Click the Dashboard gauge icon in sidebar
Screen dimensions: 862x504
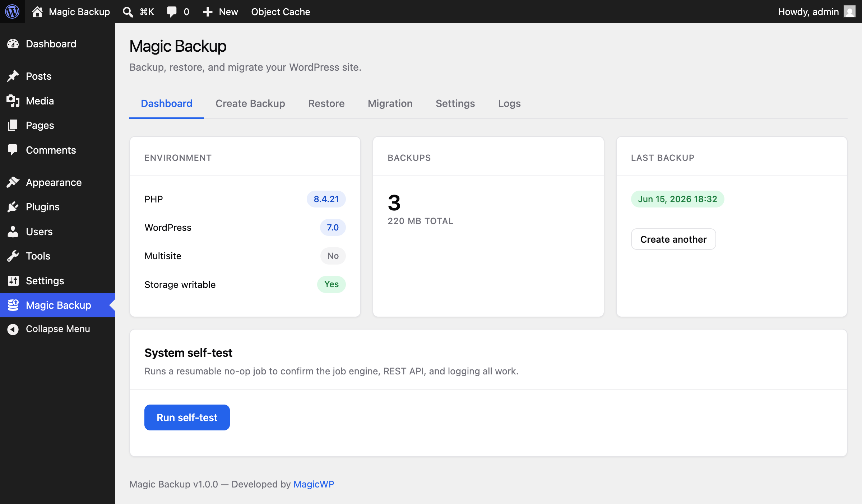[13, 44]
